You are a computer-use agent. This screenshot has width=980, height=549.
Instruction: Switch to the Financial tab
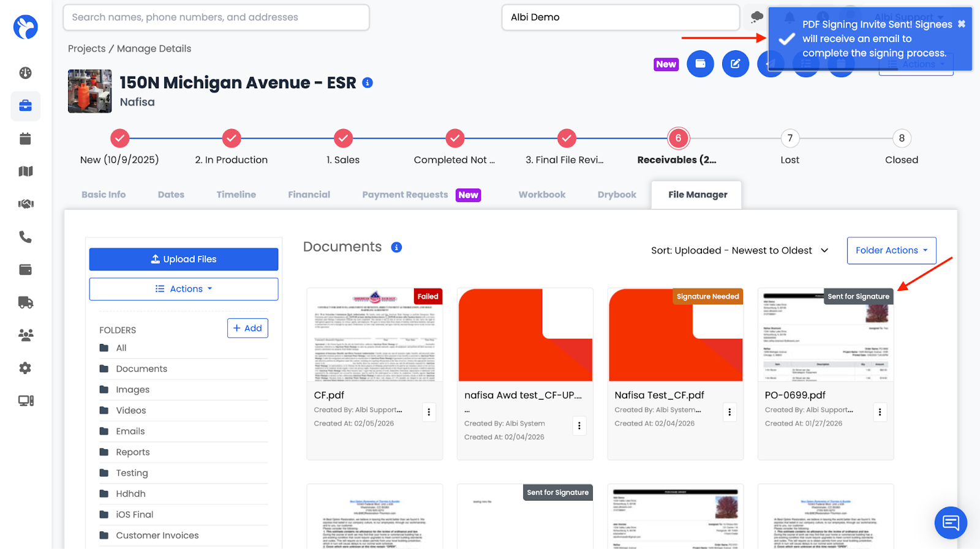click(x=309, y=195)
